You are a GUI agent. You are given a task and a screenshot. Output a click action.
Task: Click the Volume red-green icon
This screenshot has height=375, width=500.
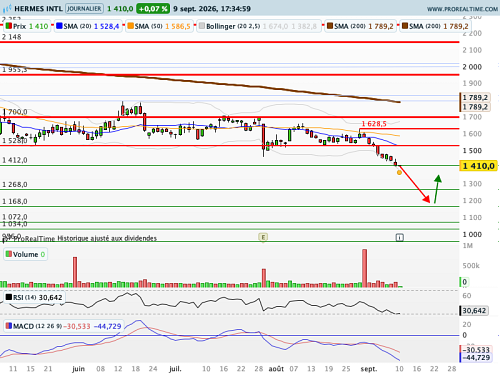tap(9, 254)
